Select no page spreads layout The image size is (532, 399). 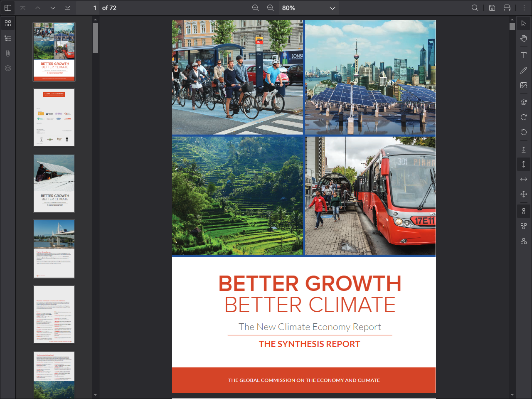(524, 211)
